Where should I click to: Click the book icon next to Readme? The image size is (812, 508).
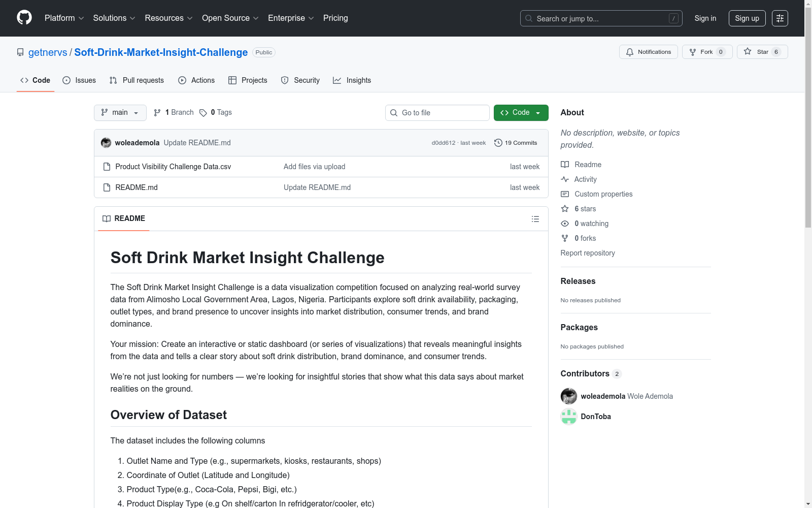565,165
